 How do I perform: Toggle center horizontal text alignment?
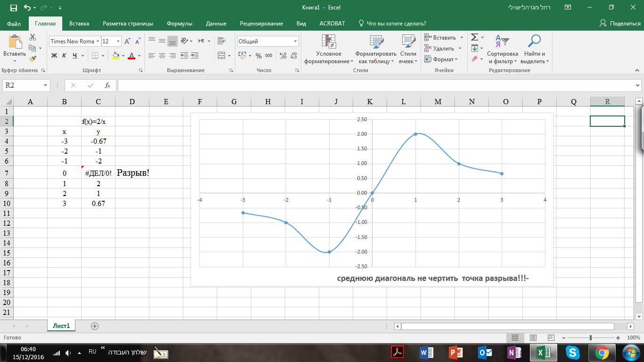point(162,56)
